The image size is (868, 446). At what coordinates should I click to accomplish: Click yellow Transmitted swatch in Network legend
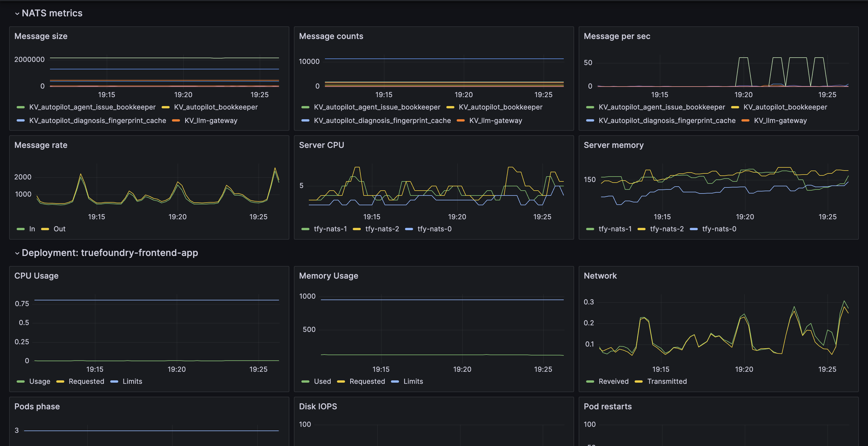point(639,382)
